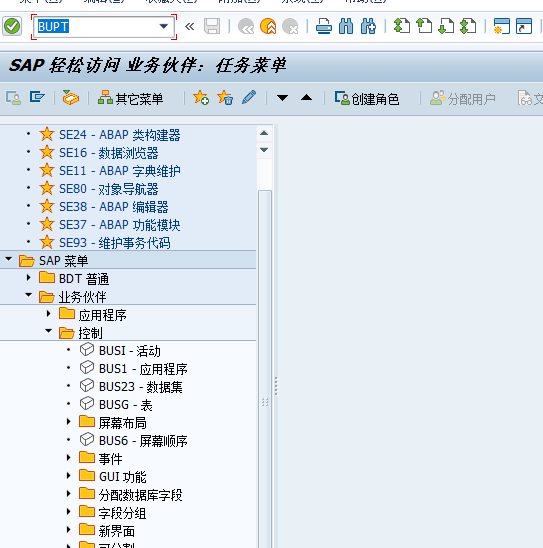The image size is (543, 548).
Task: Create new session window icon
Action: click(501, 27)
